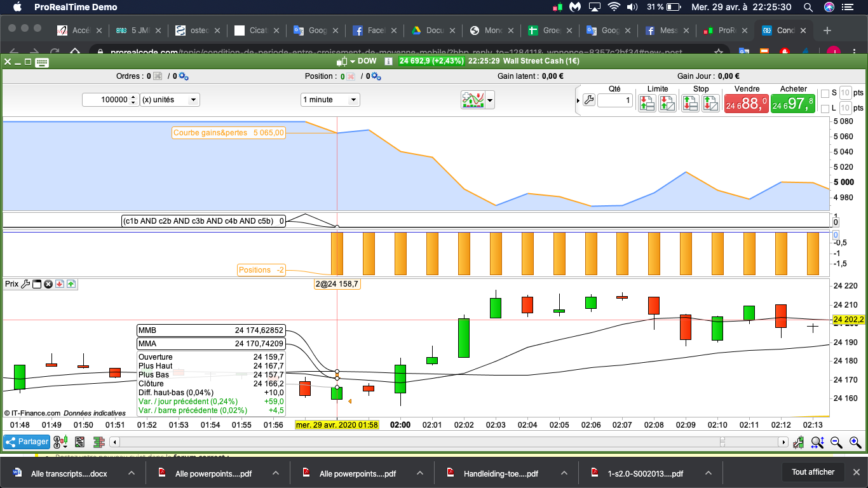Viewport: 868px width, 488px height.
Task: Enable the L points checkbox
Action: pos(825,109)
